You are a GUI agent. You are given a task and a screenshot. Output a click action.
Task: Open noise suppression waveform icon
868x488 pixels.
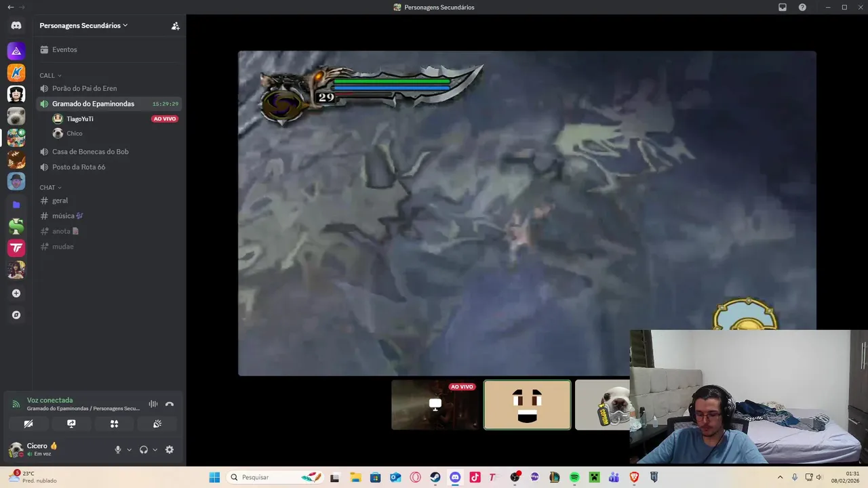(x=153, y=404)
